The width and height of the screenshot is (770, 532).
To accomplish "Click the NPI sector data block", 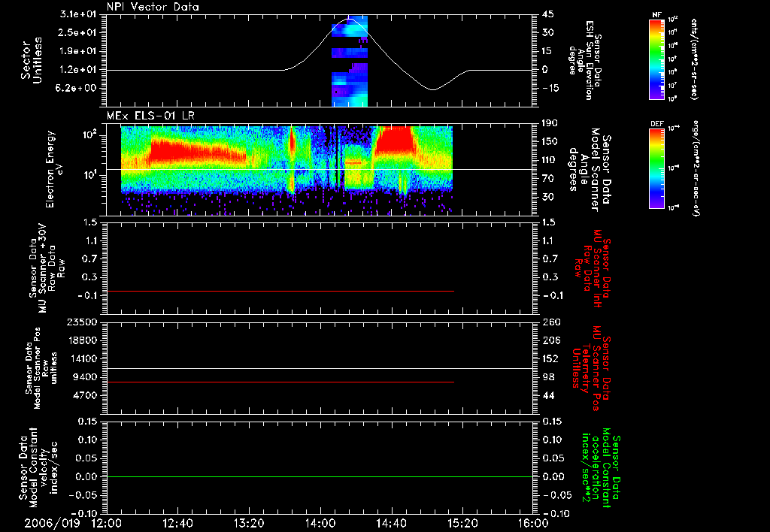I will (349, 61).
